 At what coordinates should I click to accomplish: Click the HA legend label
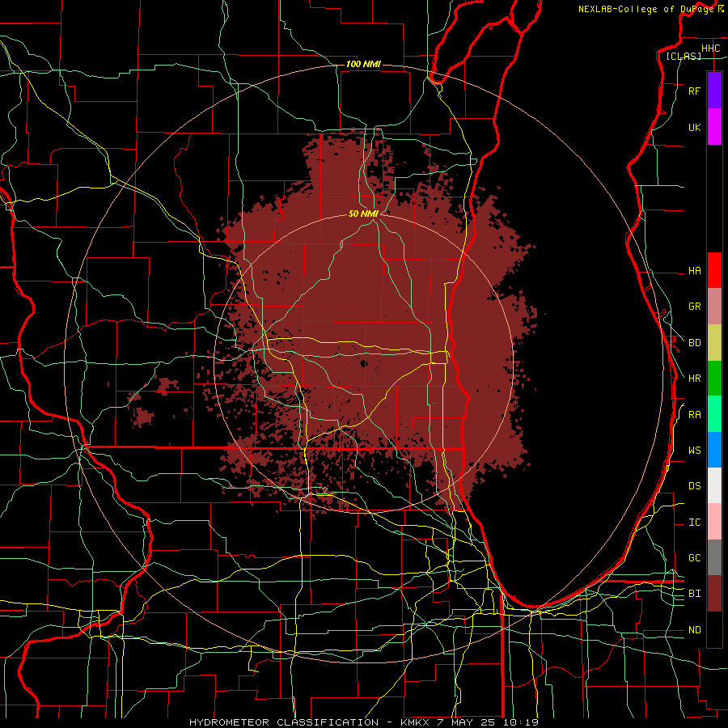(x=694, y=271)
